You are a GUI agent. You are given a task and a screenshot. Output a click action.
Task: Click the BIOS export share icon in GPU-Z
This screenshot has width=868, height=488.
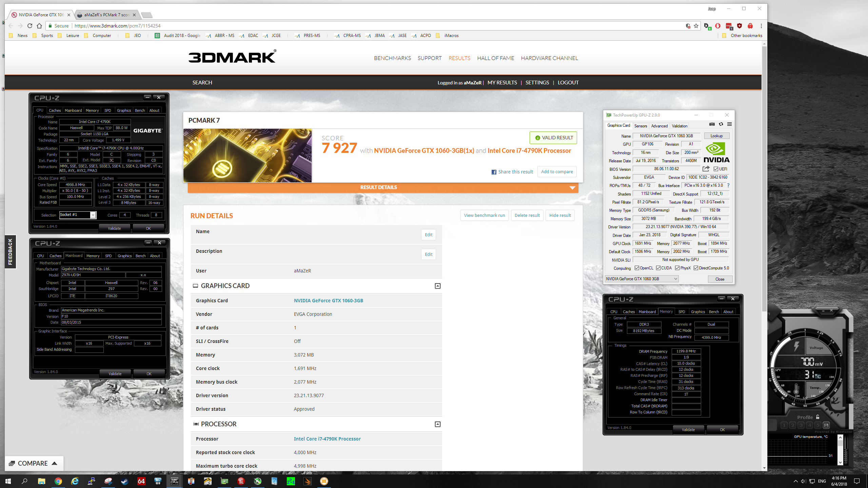coord(706,169)
